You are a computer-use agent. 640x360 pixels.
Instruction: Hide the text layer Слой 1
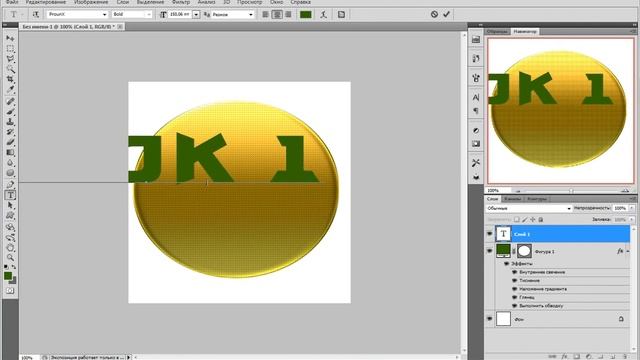tap(489, 234)
